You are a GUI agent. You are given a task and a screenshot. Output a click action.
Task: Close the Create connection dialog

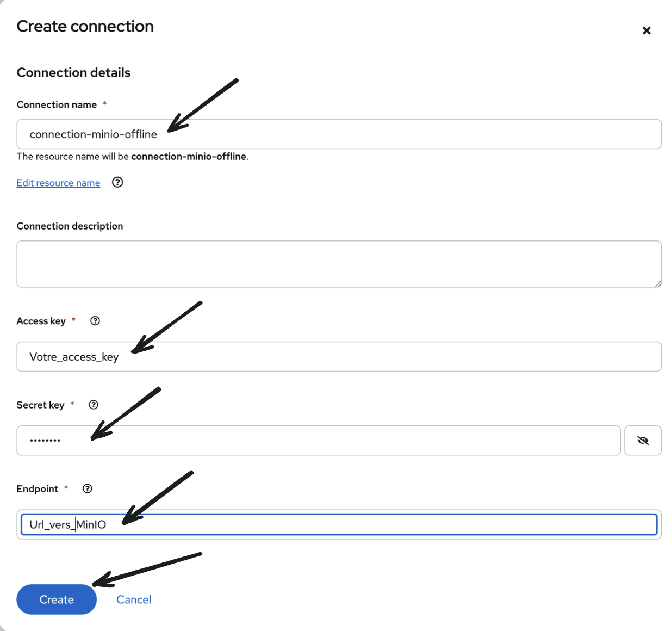pos(646,30)
